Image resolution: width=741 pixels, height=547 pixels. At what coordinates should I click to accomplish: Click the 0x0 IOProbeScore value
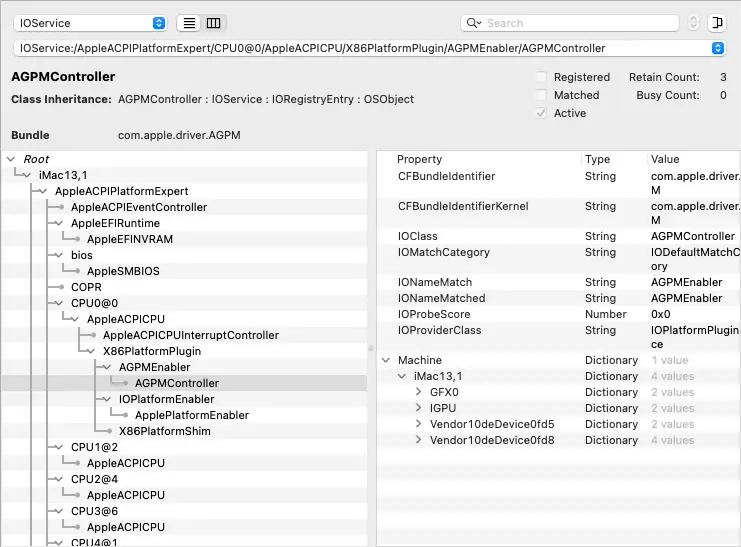[661, 314]
